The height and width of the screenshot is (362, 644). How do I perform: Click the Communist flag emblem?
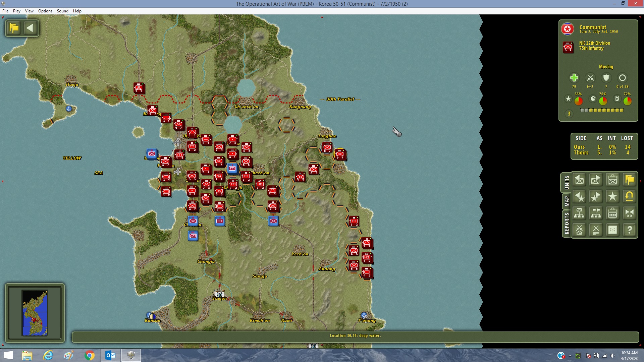pos(568,29)
